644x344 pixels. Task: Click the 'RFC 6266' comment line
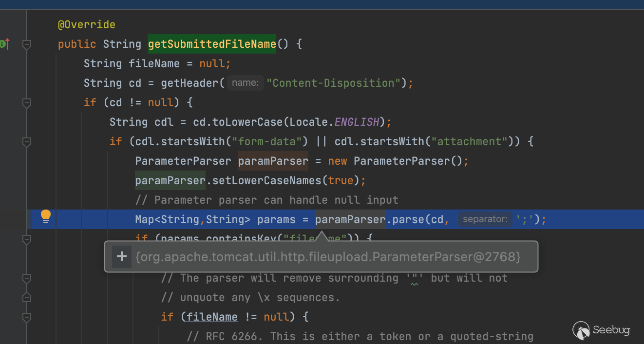coord(360,336)
